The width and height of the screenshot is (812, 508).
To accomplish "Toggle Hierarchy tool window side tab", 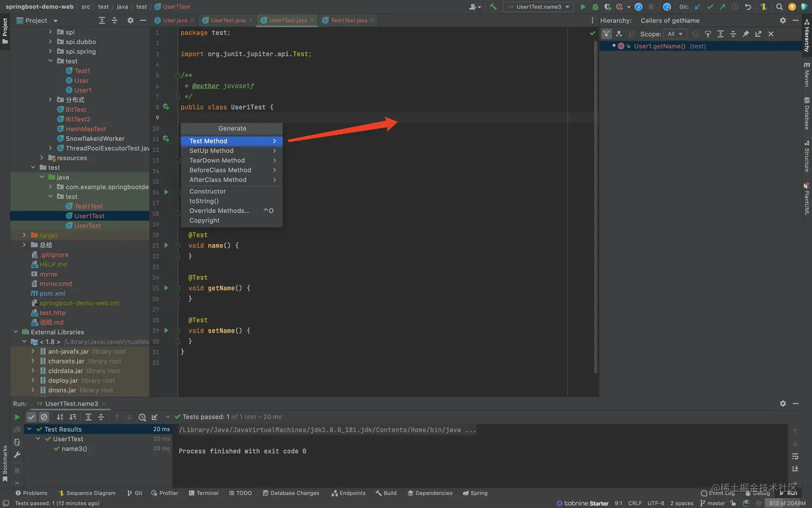I will pos(807,35).
